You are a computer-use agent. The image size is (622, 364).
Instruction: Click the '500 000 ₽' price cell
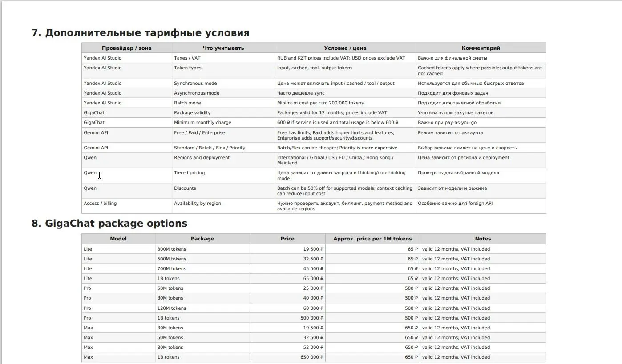[x=287, y=318]
